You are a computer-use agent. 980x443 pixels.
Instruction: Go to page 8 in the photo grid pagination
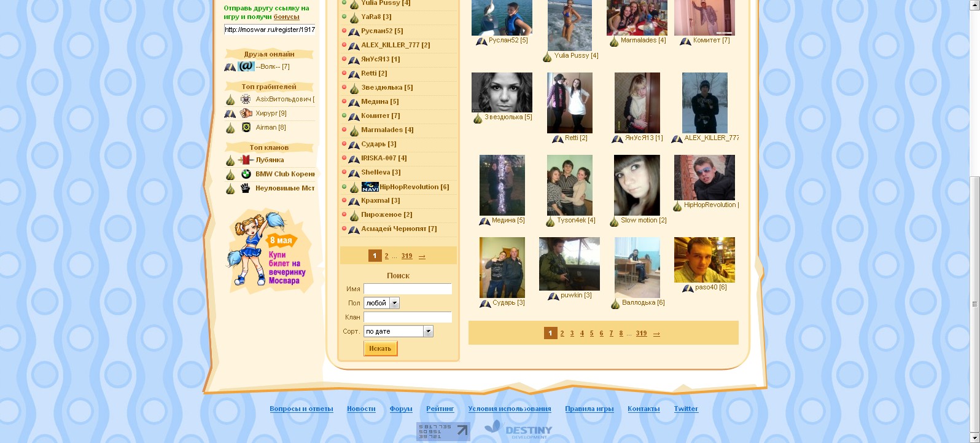coord(621,333)
